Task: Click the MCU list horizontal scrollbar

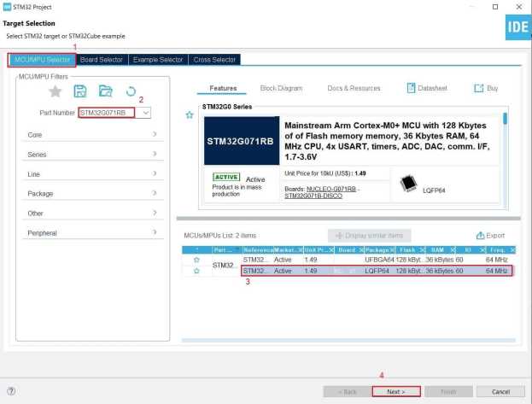Action: point(348,340)
